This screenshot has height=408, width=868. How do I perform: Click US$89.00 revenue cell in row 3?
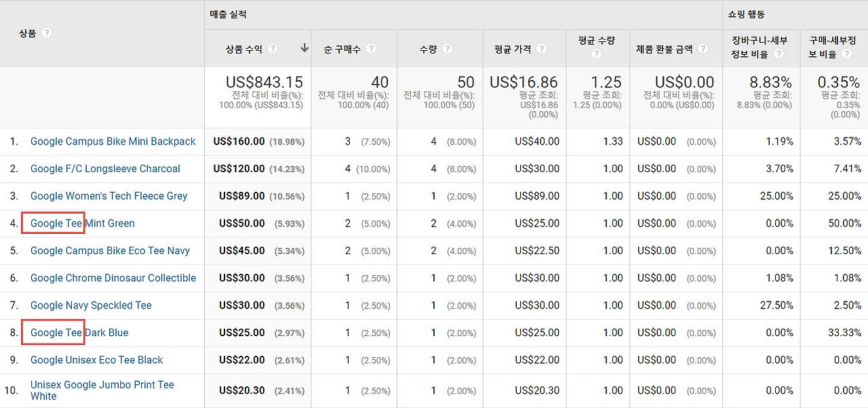tap(242, 196)
